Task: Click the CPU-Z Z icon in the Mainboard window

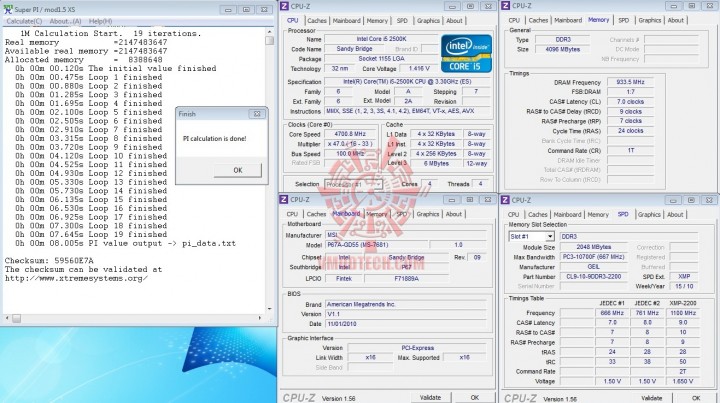Action: [284, 199]
